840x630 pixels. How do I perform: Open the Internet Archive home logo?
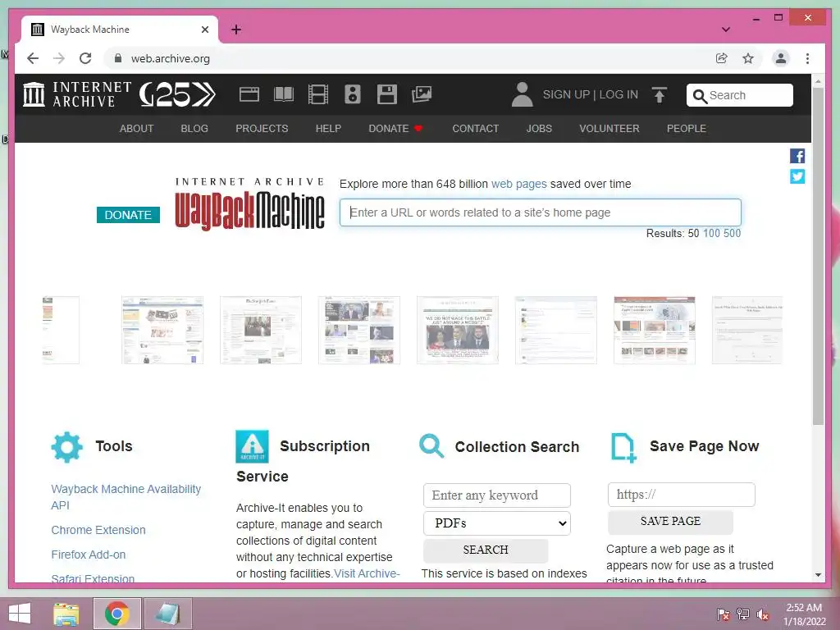point(76,94)
